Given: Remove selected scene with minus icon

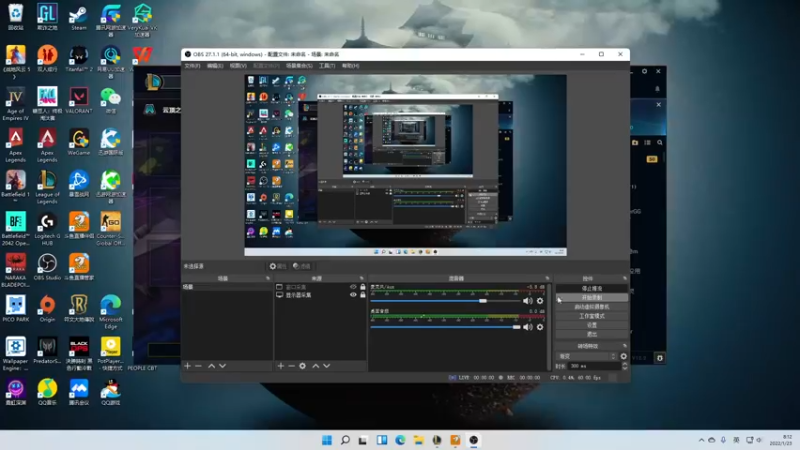Looking at the screenshot, I should [198, 366].
